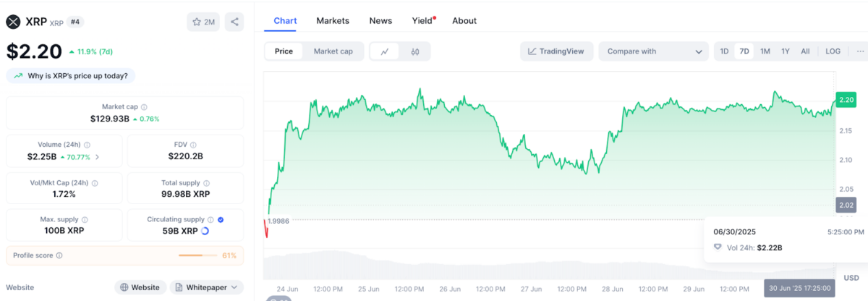Open the Markets tab
The width and height of the screenshot is (868, 301).
coord(333,21)
